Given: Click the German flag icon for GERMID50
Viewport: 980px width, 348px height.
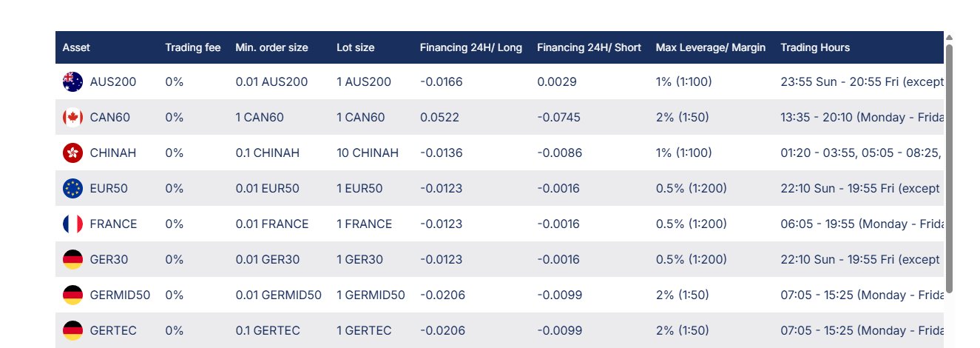Looking at the screenshot, I should coord(72,295).
